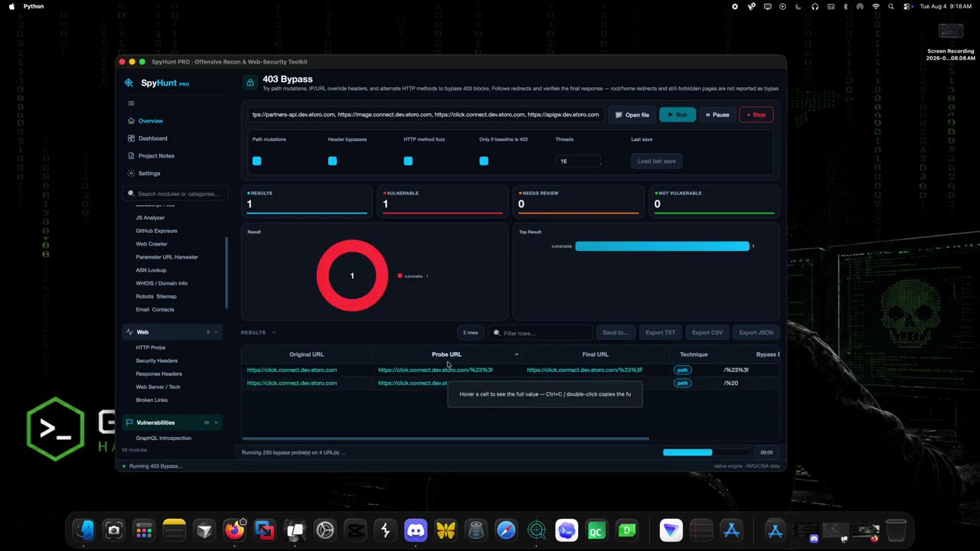980x551 pixels.
Task: Click the vulnerable bar in Top Result
Action: (662, 246)
